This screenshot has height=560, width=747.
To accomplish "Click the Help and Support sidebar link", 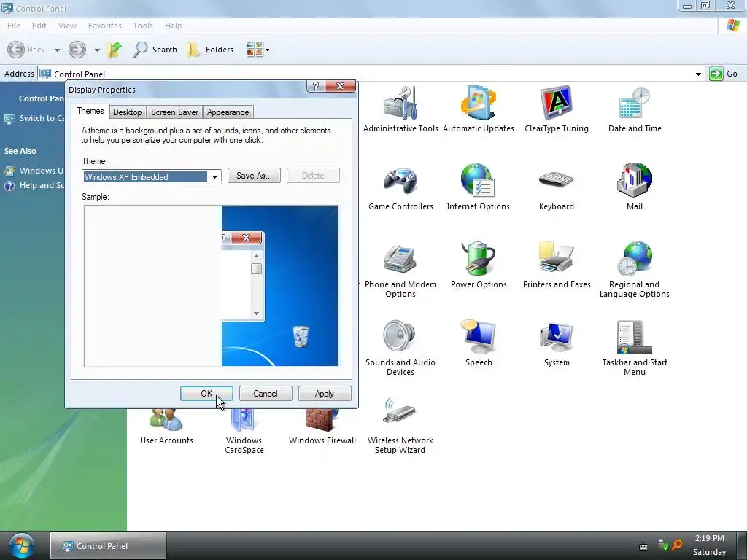I will tap(34, 185).
